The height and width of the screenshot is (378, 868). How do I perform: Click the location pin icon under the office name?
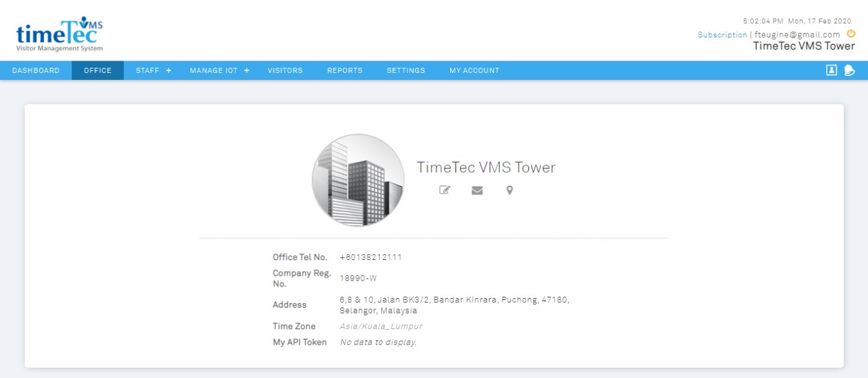[510, 190]
